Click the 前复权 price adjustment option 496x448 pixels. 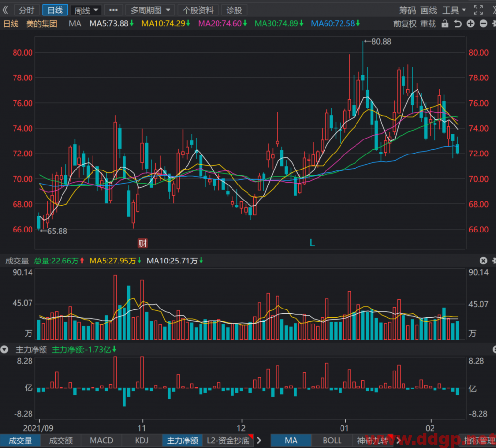pos(404,24)
